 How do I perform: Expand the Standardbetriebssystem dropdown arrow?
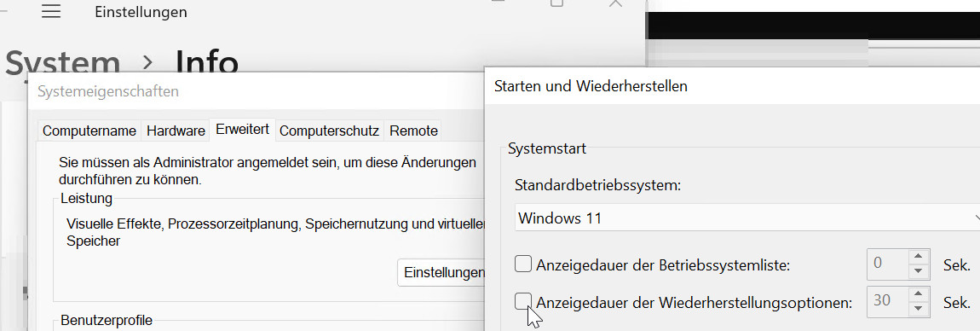pyautogui.click(x=975, y=218)
